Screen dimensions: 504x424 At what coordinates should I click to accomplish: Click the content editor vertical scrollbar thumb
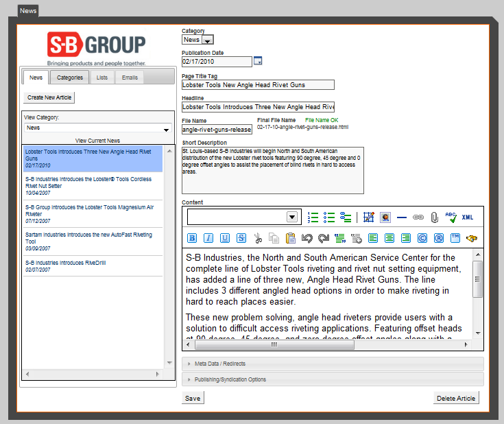[x=478, y=279]
